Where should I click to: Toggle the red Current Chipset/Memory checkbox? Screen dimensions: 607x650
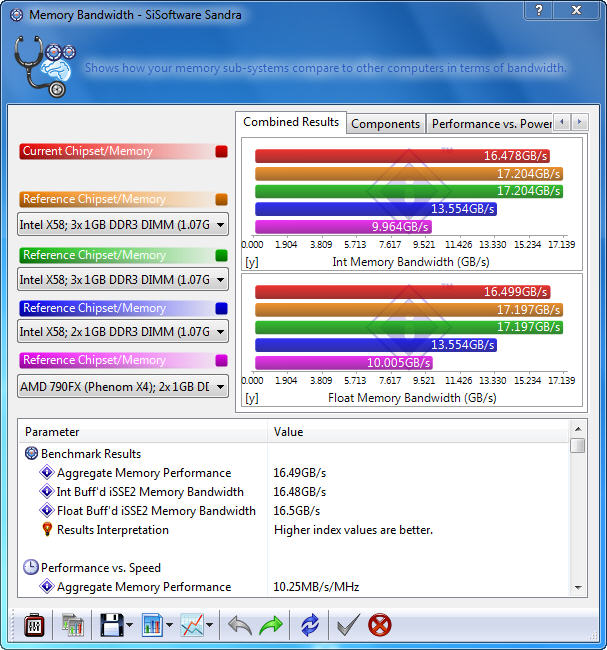pos(221,152)
